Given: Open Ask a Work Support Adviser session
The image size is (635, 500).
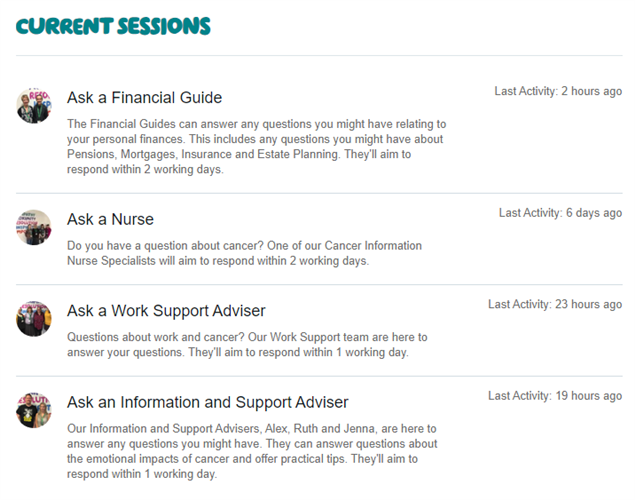Looking at the screenshot, I should point(166,311).
